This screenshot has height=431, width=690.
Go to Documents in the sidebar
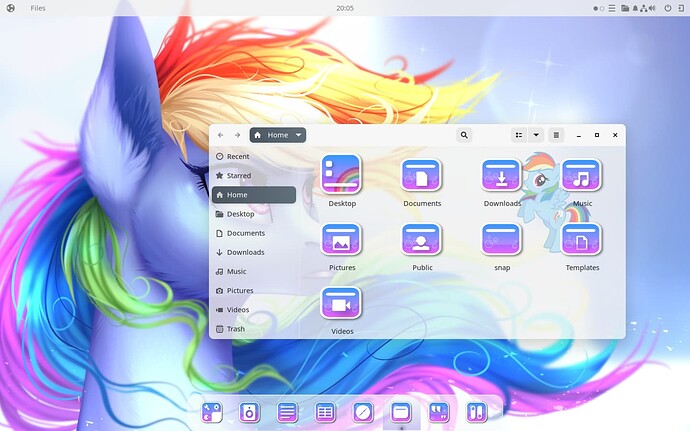(254, 233)
